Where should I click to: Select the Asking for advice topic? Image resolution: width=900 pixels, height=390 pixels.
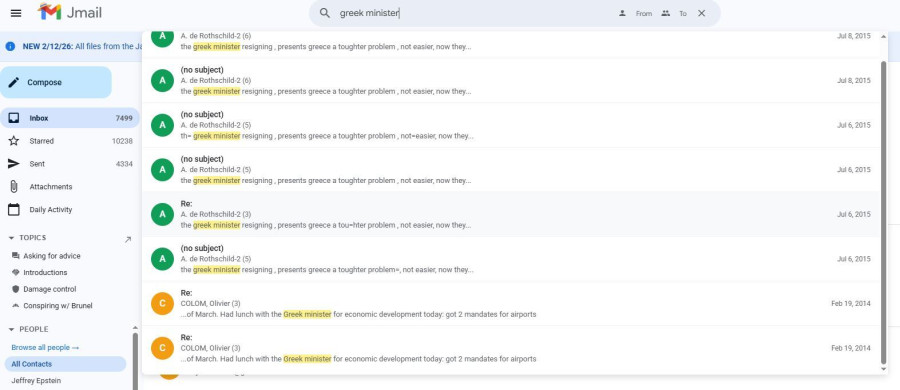pos(52,256)
